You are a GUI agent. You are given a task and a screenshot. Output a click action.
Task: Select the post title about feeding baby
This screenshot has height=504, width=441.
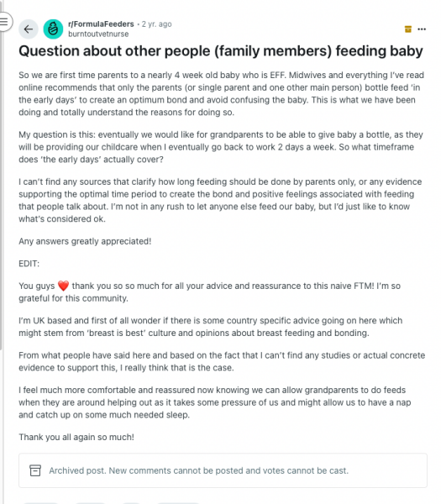[220, 50]
